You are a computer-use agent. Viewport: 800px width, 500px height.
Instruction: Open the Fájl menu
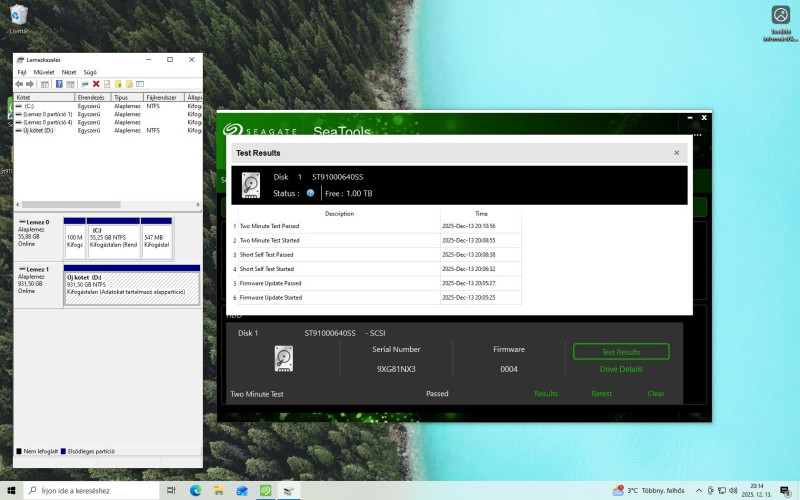[x=21, y=72]
